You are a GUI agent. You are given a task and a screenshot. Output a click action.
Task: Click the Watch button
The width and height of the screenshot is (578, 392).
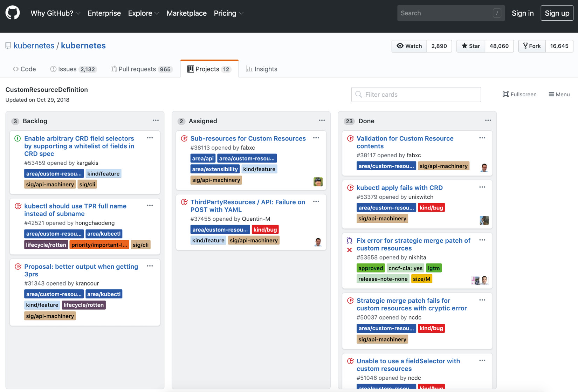tap(409, 46)
